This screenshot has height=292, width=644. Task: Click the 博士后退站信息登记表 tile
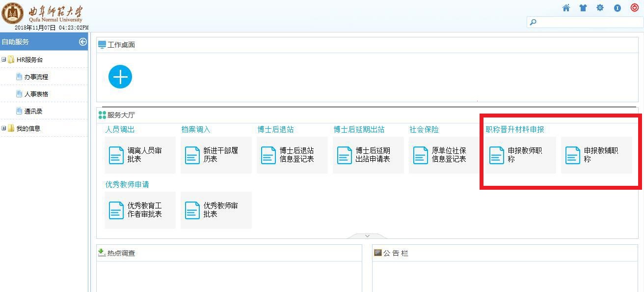tap(292, 155)
